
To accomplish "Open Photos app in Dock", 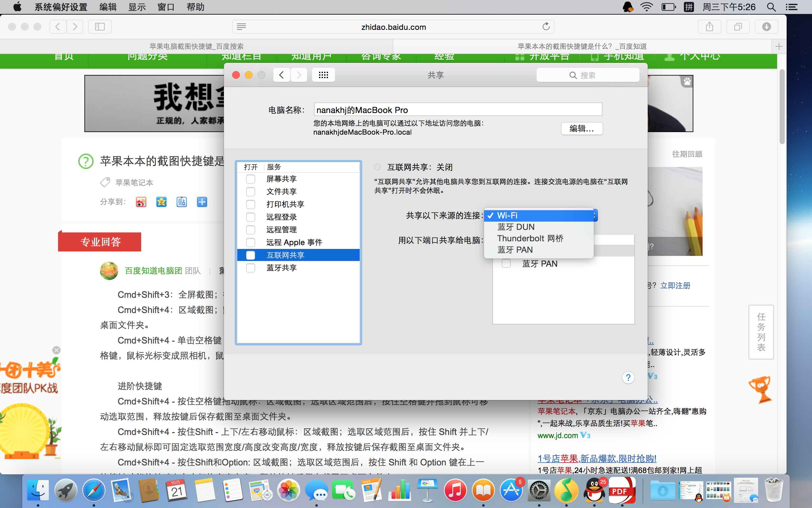I will (288, 491).
